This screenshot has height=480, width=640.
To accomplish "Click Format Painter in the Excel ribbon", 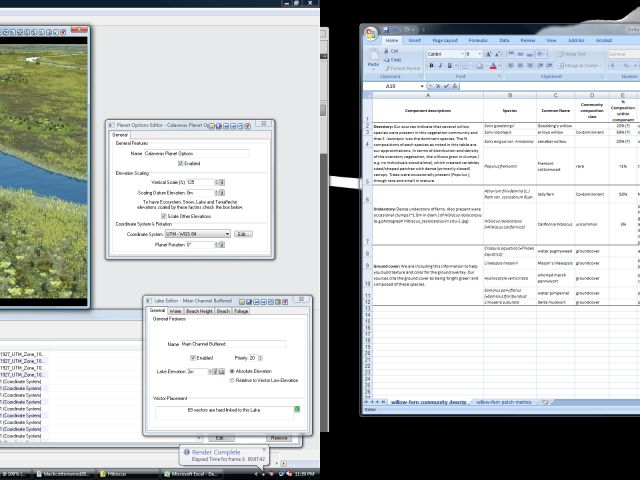I will 402,68.
